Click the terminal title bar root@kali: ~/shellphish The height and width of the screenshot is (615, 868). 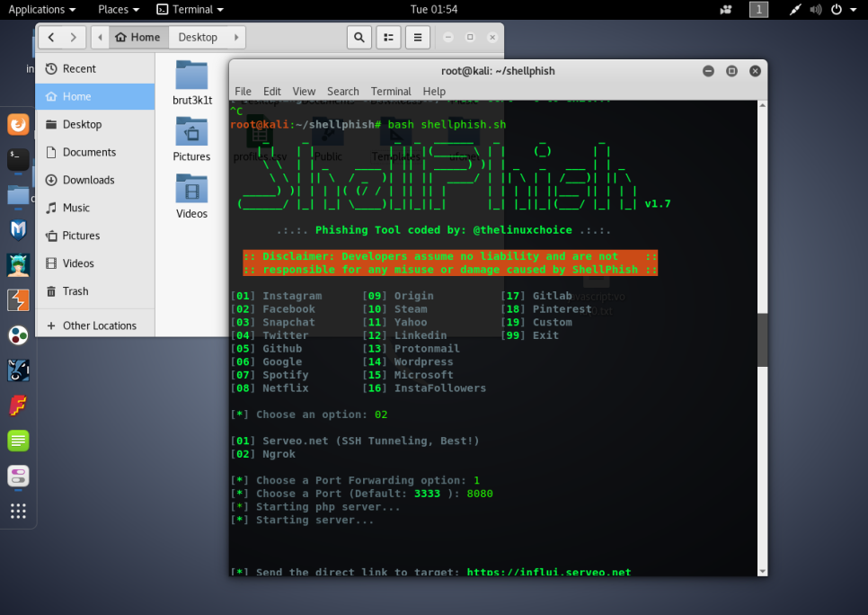pyautogui.click(x=498, y=71)
